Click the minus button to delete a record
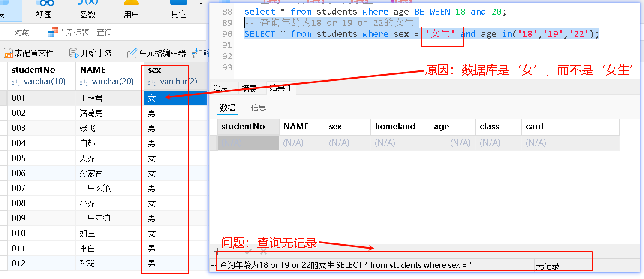 [233, 251]
